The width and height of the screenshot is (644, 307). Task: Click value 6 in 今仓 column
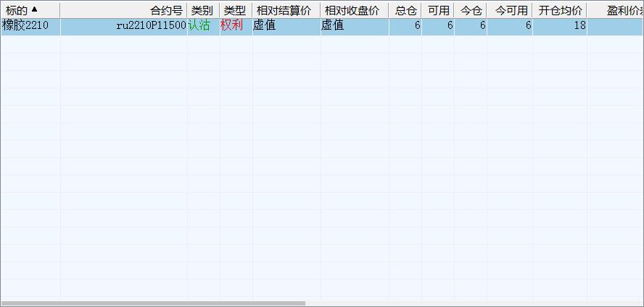coord(470,26)
